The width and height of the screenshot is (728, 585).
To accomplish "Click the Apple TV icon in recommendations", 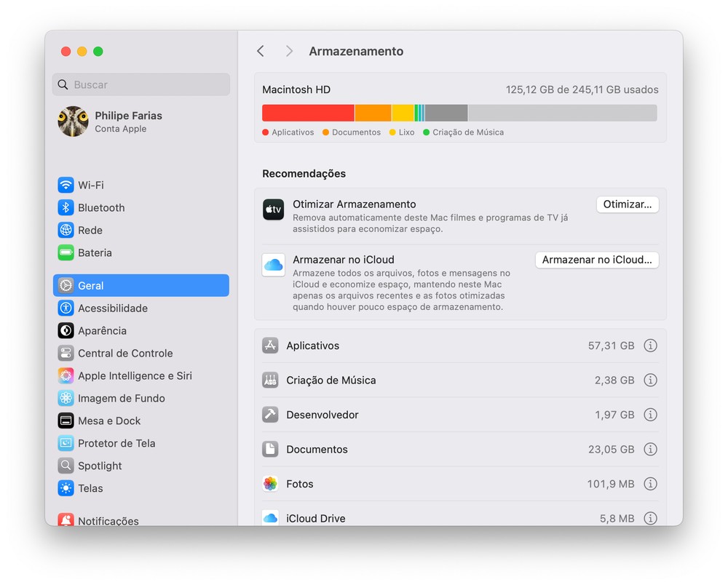I will [x=274, y=210].
